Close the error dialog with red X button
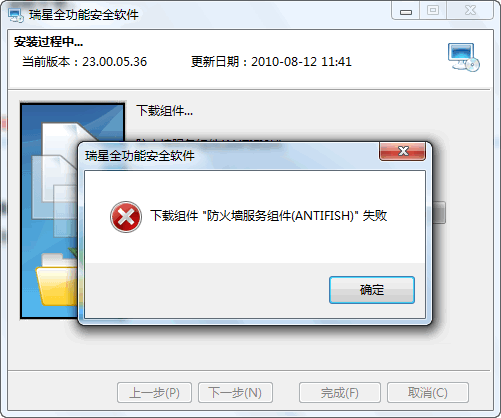 click(402, 151)
